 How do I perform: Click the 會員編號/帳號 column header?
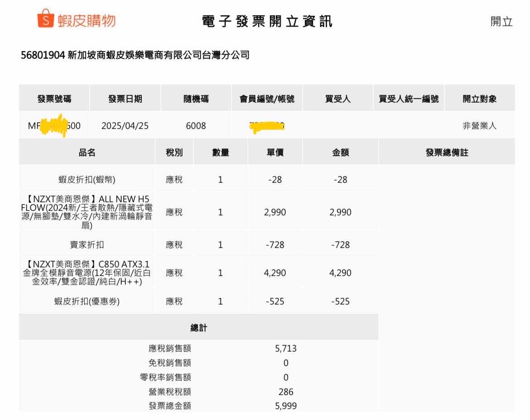(x=267, y=99)
